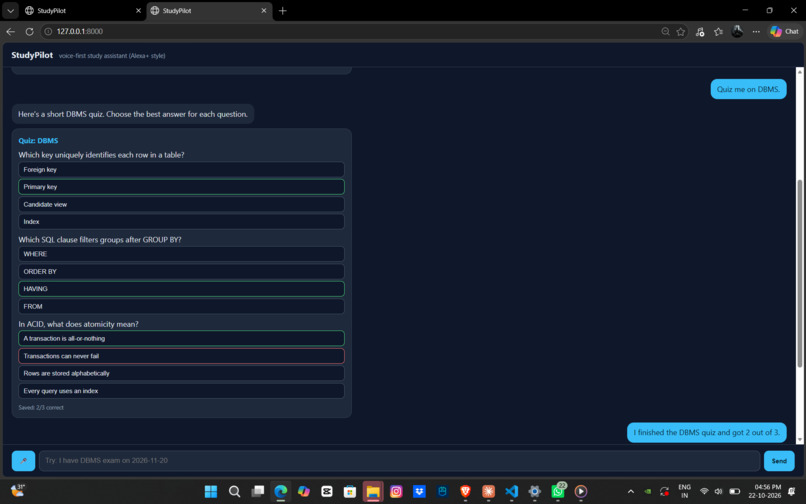This screenshot has width=806, height=504.
Task: Open Microsoft Edge from the taskbar
Action: [281, 491]
